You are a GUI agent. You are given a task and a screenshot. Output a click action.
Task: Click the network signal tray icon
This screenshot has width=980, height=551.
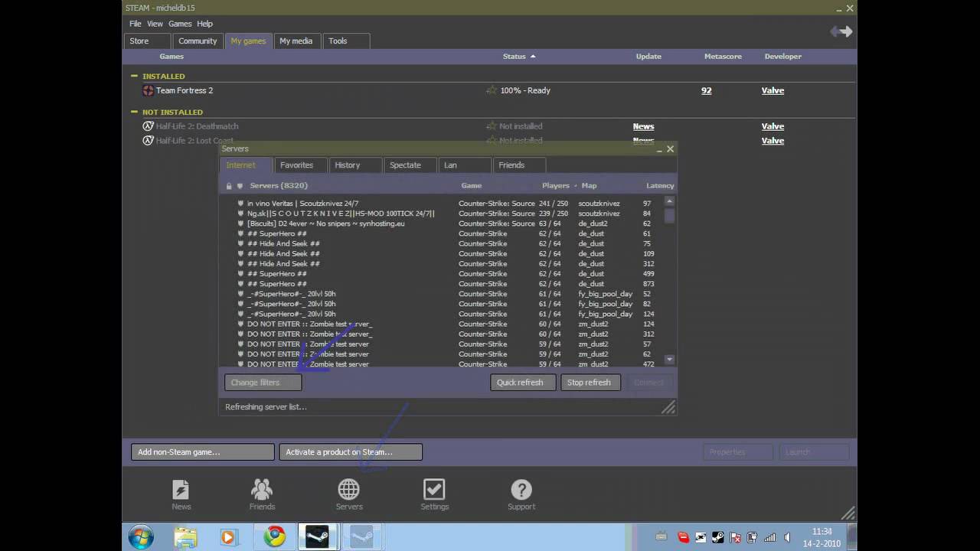(x=769, y=538)
